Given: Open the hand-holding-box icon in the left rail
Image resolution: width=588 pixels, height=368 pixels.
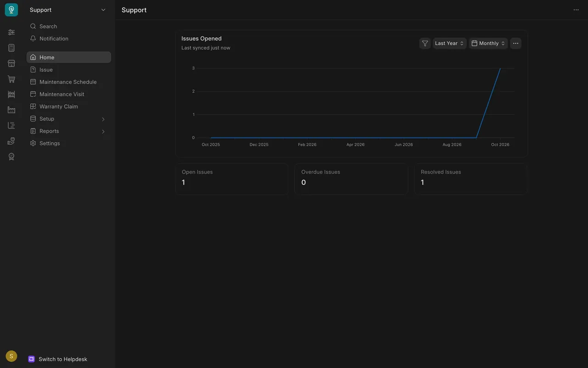Looking at the screenshot, I should (11, 141).
